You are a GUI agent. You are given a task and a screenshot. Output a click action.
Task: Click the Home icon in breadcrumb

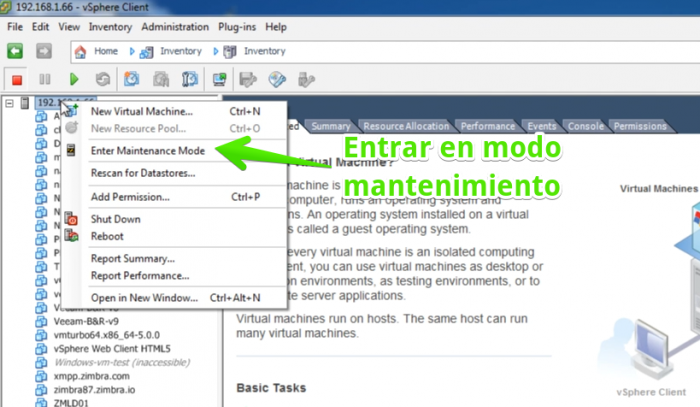[x=80, y=52]
